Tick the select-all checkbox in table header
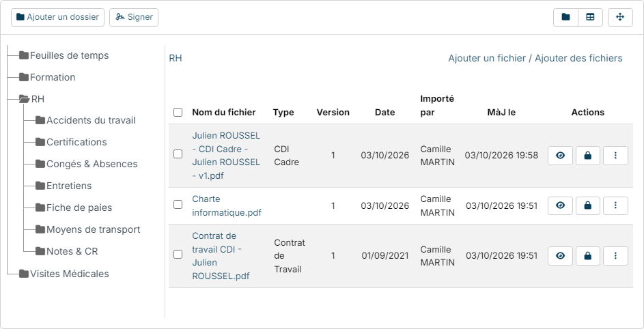This screenshot has width=644, height=329. (178, 112)
